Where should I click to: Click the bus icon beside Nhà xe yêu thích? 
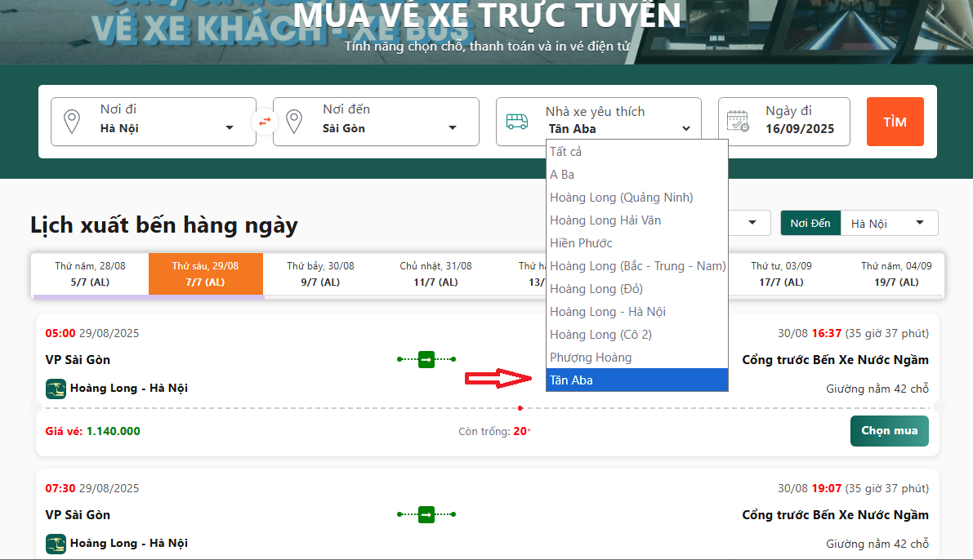[516, 122]
